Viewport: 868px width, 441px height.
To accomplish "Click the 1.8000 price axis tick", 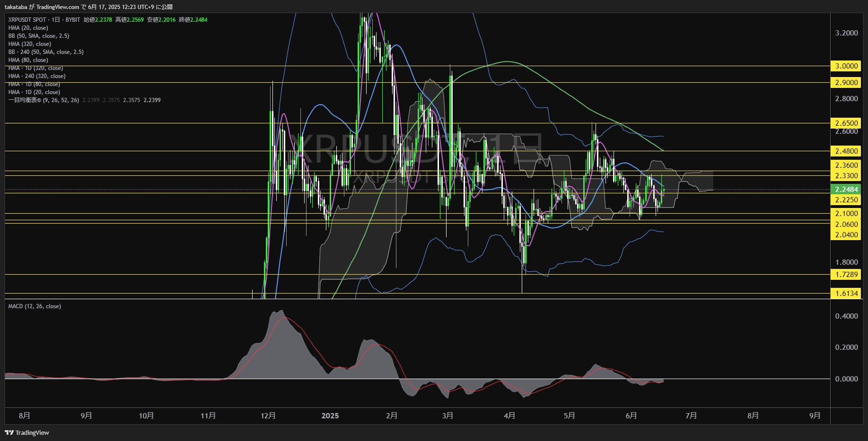I will pyautogui.click(x=846, y=262).
